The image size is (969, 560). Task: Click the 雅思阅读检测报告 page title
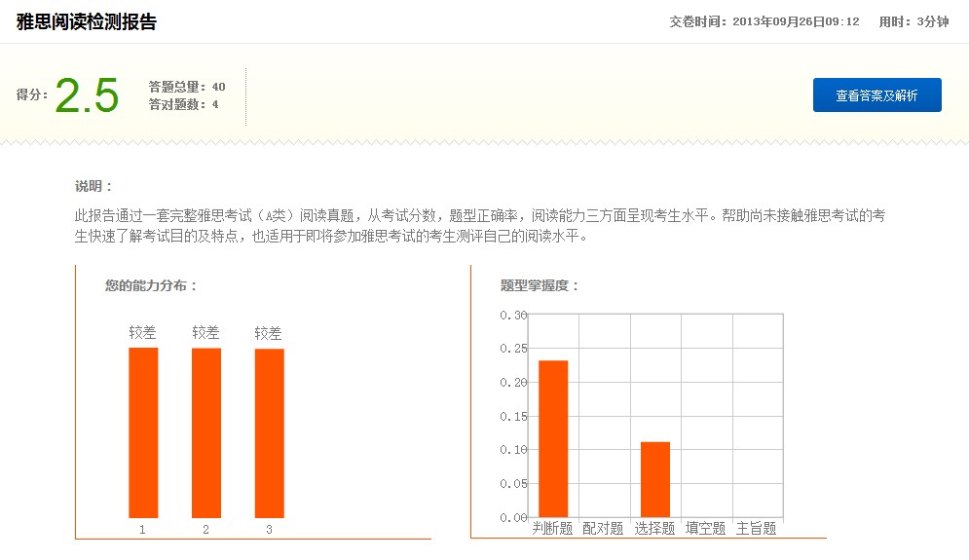(x=87, y=21)
